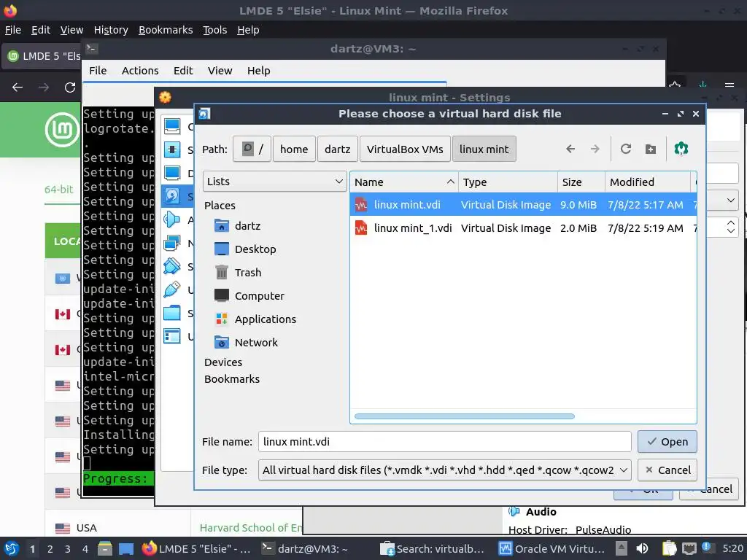Launch file manager from taskbar quick launch
The image size is (747, 560).
[x=105, y=548]
